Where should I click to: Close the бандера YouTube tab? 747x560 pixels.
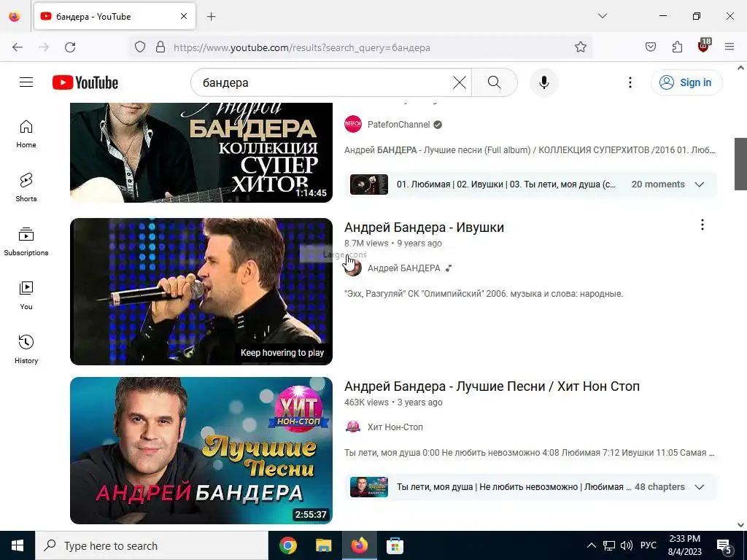coord(184,17)
